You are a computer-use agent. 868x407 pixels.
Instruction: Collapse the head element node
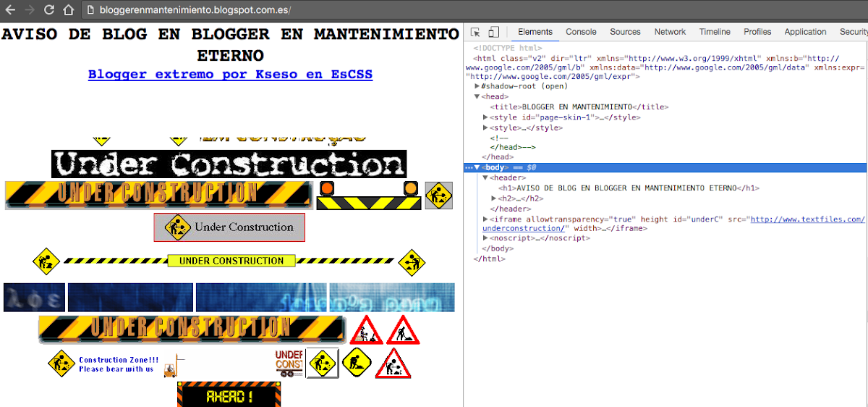(x=477, y=96)
